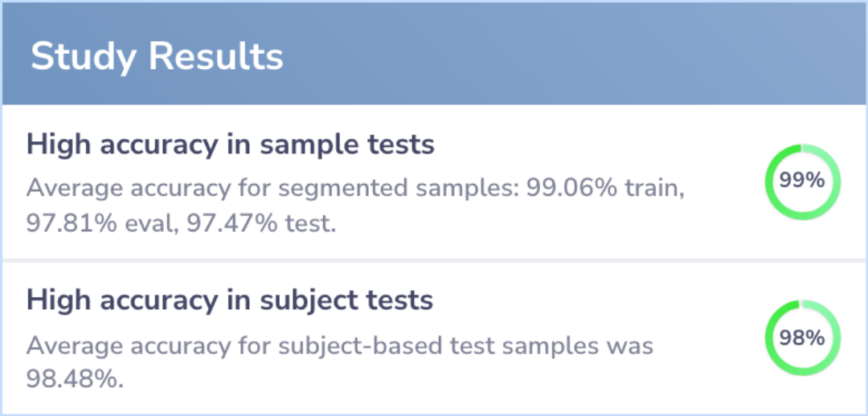Viewport: 868px width, 416px height.
Task: Click the divider between the result cards
Action: [434, 260]
